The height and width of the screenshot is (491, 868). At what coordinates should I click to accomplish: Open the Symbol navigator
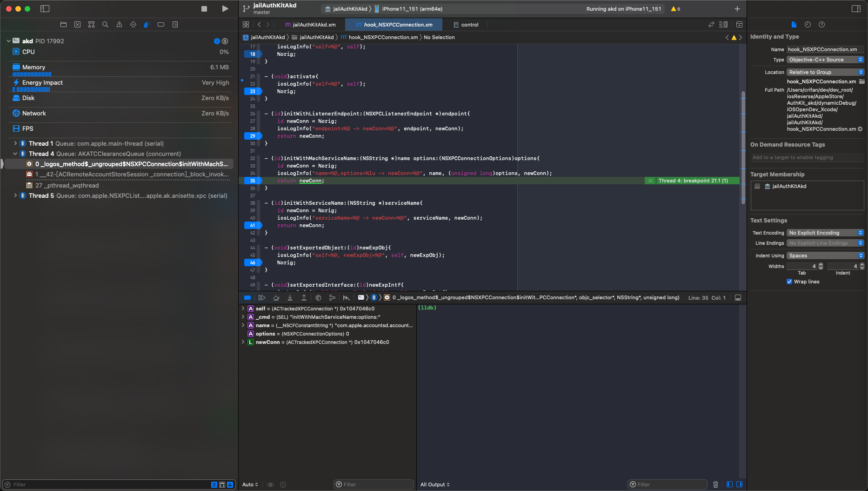[91, 25]
